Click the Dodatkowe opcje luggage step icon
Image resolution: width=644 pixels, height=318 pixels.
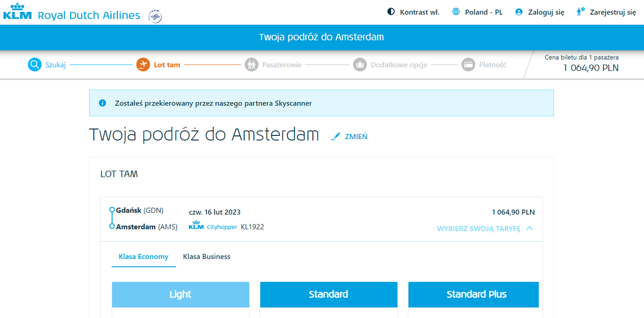coord(360,64)
